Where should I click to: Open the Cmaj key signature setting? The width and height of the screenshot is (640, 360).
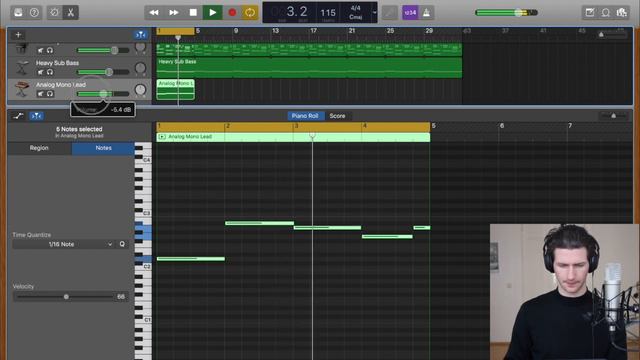click(356, 17)
